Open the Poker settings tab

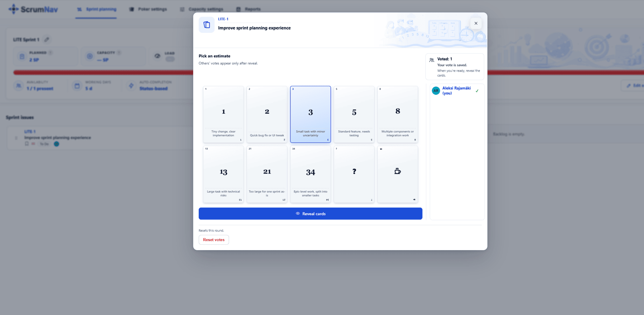[x=148, y=9]
